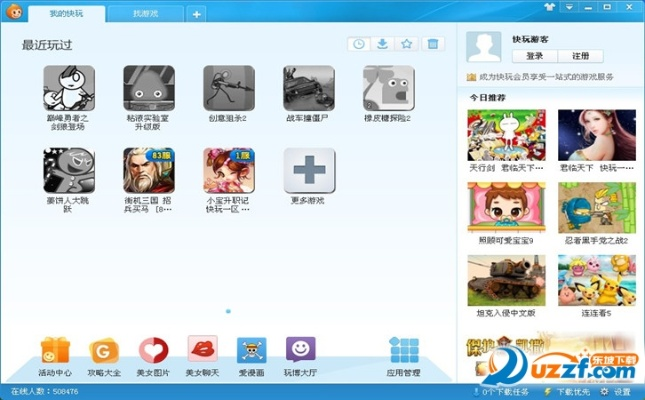This screenshot has height=400, width=645.
Task: Click the download icon in toolbar
Action: [382, 44]
